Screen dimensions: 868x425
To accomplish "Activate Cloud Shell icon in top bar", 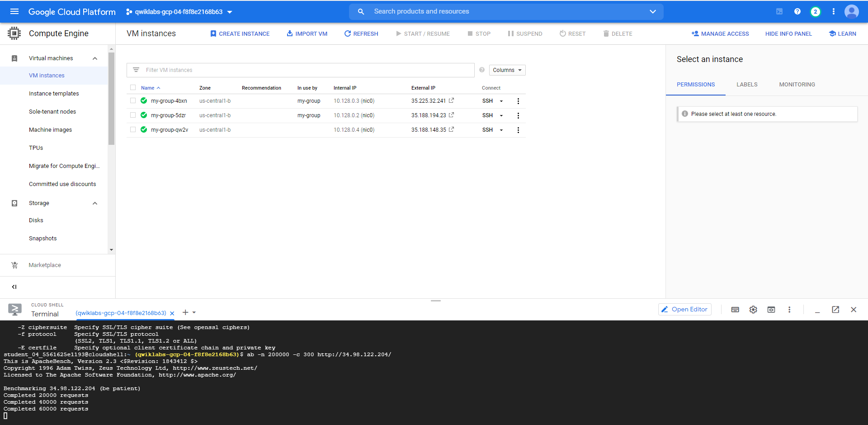I will point(779,11).
